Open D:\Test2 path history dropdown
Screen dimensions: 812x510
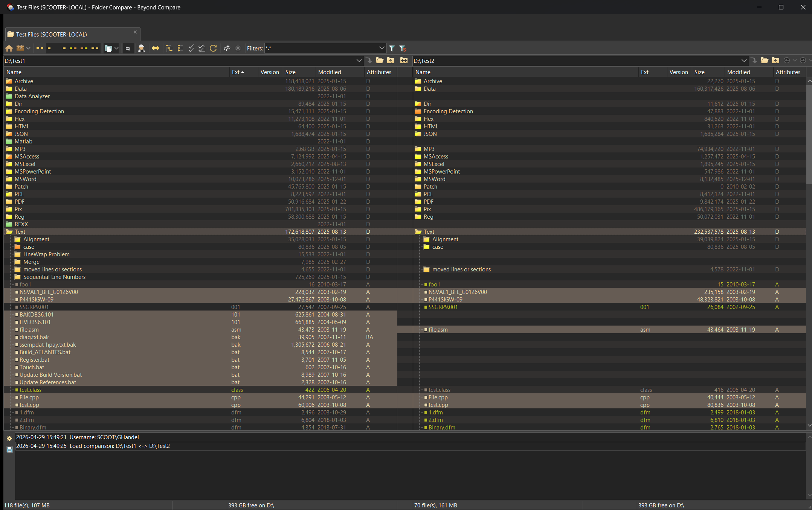(x=744, y=61)
